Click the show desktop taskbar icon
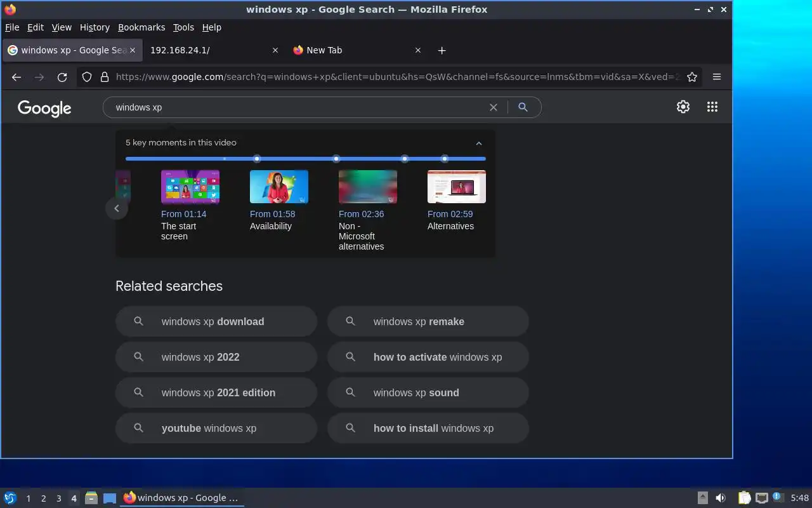Screen dimensions: 812x508 (110, 498)
